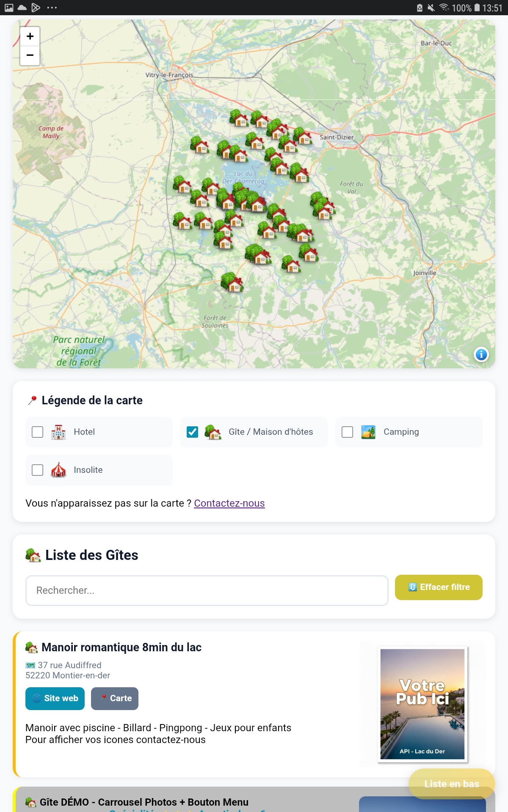
Task: Check the Camping filter
Action: click(348, 432)
